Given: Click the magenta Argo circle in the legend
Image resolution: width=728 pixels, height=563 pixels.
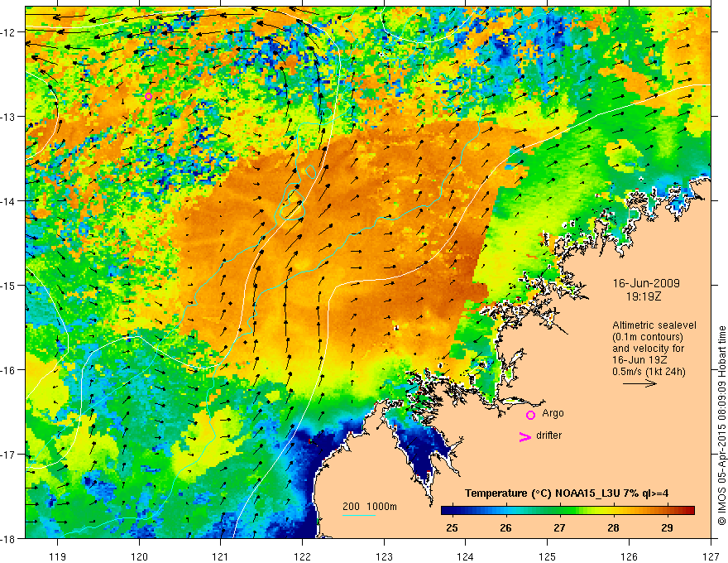Looking at the screenshot, I should coord(530,415).
